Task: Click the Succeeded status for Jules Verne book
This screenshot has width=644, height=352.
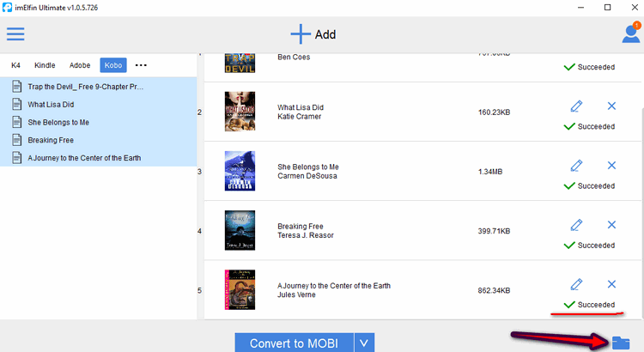Action: click(x=589, y=305)
